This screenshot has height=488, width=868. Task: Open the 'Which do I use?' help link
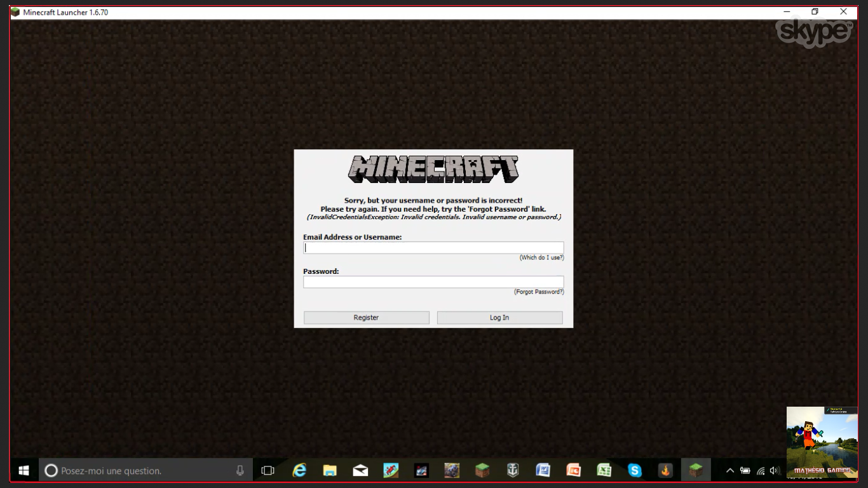tap(541, 257)
